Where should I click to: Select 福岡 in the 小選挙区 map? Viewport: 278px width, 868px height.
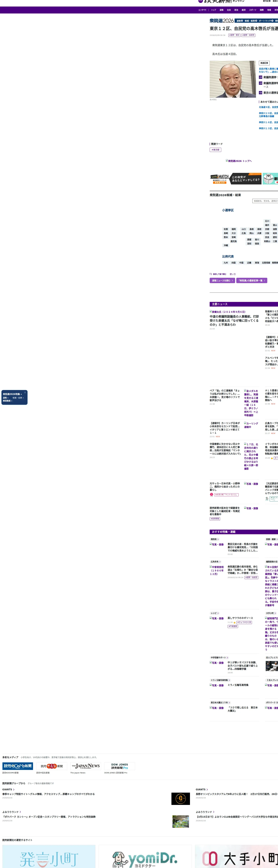point(233,229)
